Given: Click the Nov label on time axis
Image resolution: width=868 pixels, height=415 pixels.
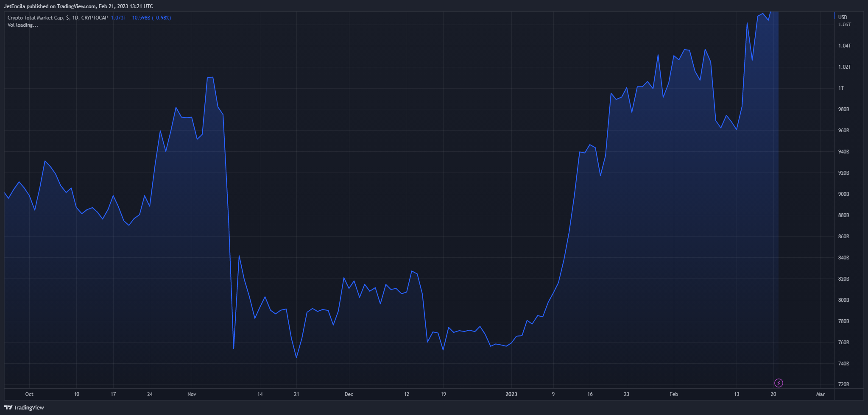Looking at the screenshot, I should point(192,394).
